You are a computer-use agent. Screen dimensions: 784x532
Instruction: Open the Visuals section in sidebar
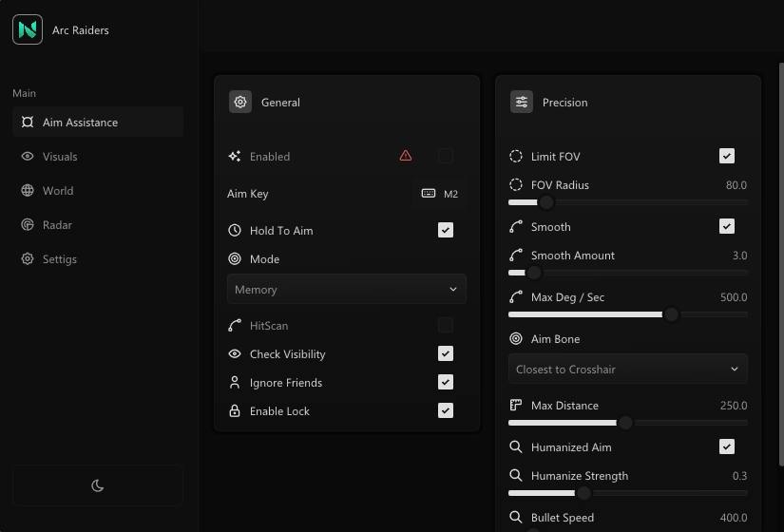pyautogui.click(x=60, y=157)
